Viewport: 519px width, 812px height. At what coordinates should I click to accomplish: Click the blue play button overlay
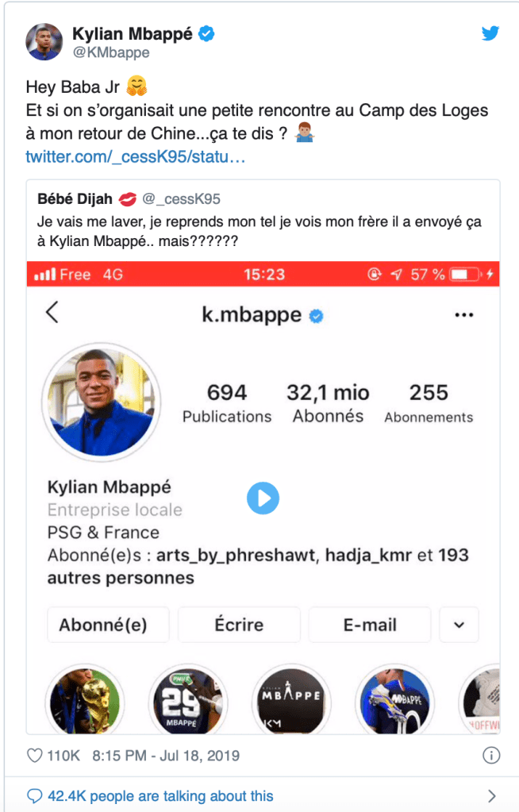263,498
